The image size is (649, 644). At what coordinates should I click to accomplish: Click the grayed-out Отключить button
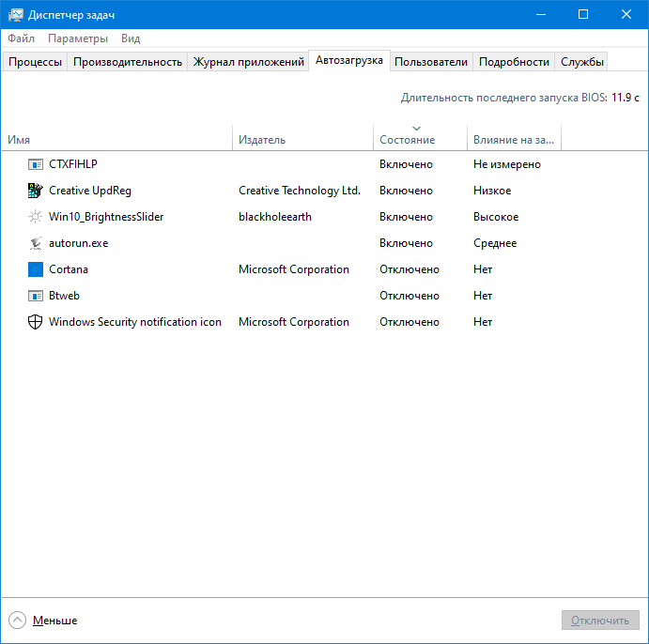click(600, 620)
